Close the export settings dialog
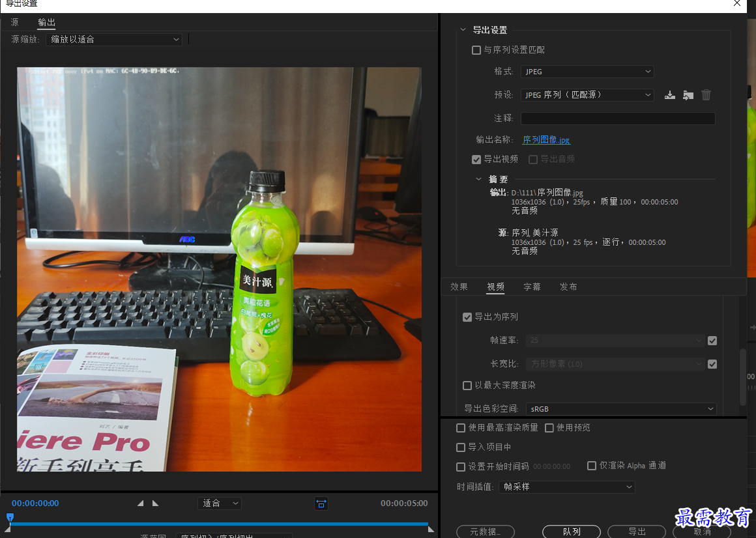Screen dimensions: 756x538 pos(736,3)
